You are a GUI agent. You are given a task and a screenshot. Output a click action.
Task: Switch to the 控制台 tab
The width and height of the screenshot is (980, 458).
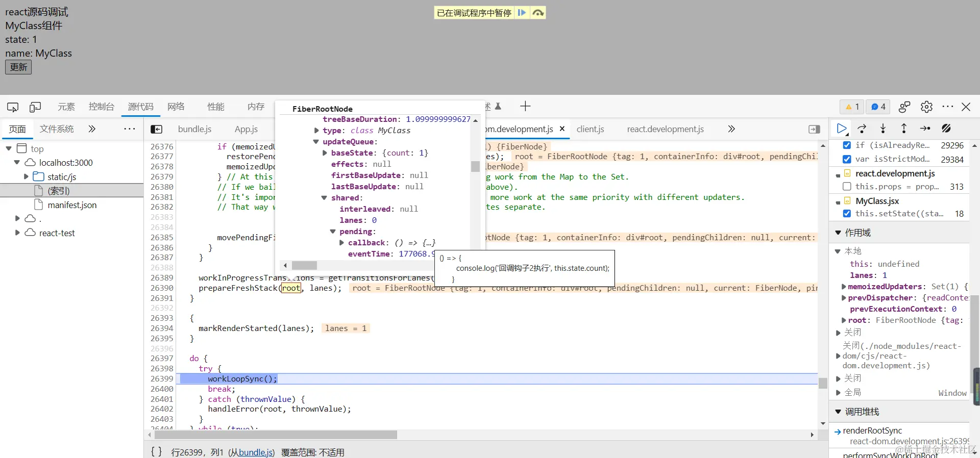[102, 107]
